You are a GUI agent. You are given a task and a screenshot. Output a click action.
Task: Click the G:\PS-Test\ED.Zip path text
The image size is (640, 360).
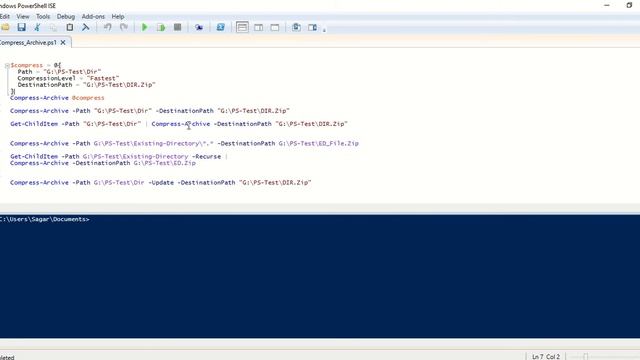[x=164, y=163]
